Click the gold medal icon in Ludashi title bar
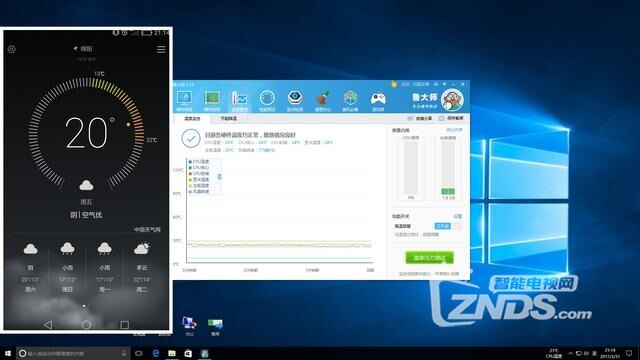Screen dimensions: 640x360 click(x=394, y=84)
